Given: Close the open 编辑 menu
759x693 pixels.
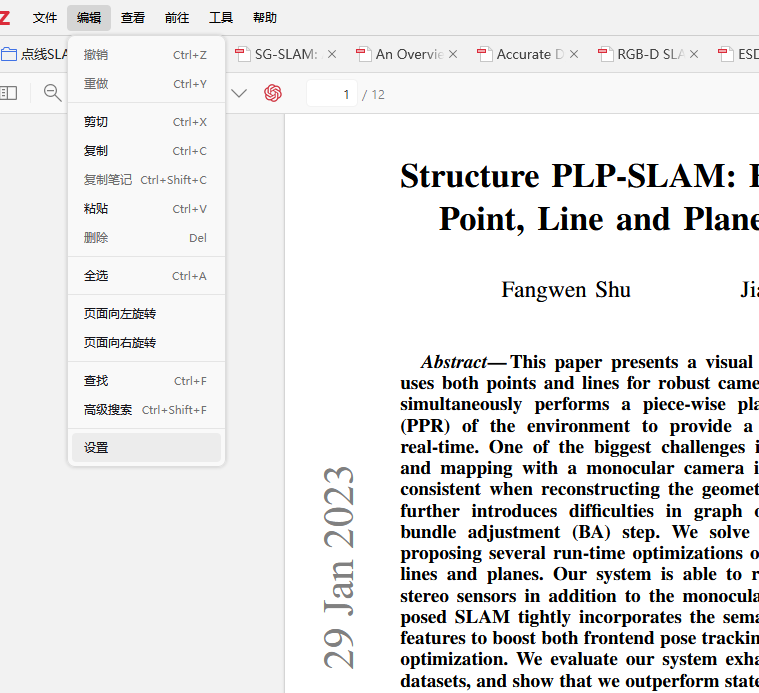Looking at the screenshot, I should click(x=89, y=18).
